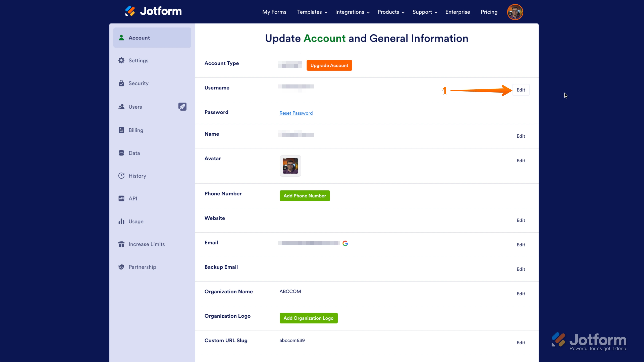
Task: Click Edit for the Backup Email row
Action: pyautogui.click(x=521, y=269)
